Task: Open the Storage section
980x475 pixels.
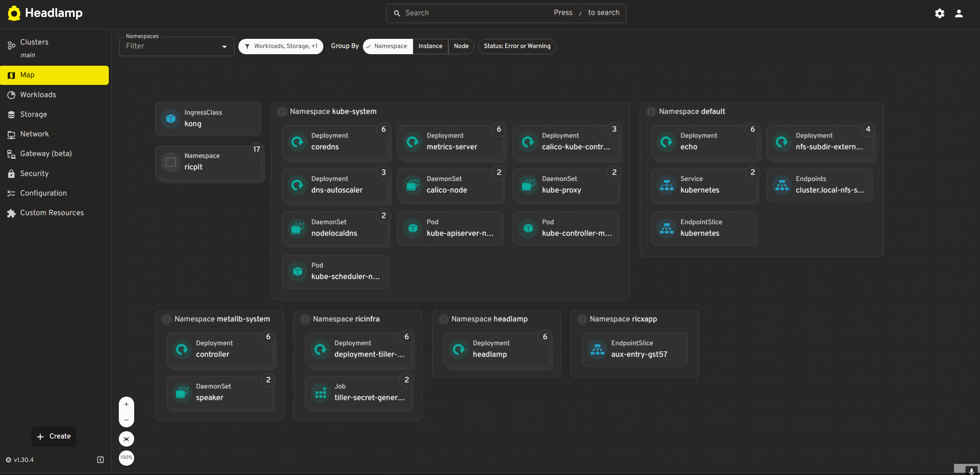Action: tap(55, 115)
